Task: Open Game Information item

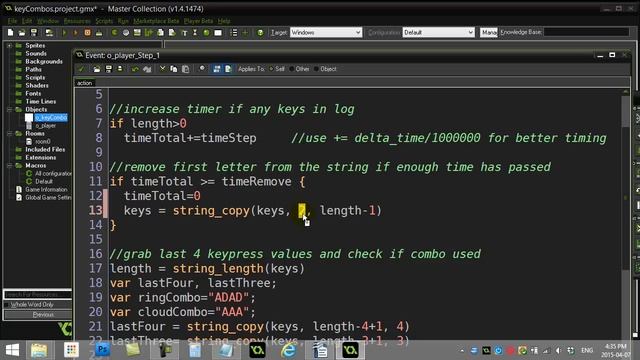Action: point(46,190)
